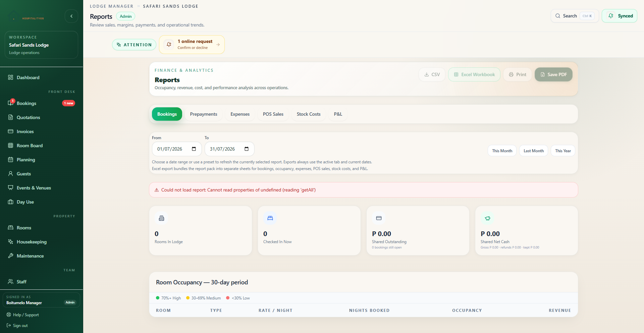Viewport: 644px width, 333px height.
Task: Download the Excel Workbook
Action: click(x=474, y=74)
